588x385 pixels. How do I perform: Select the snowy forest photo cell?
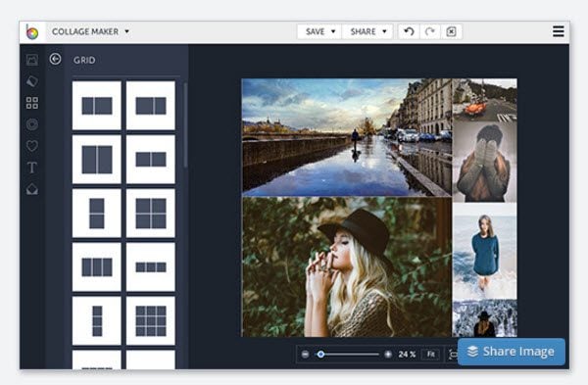coord(484,318)
